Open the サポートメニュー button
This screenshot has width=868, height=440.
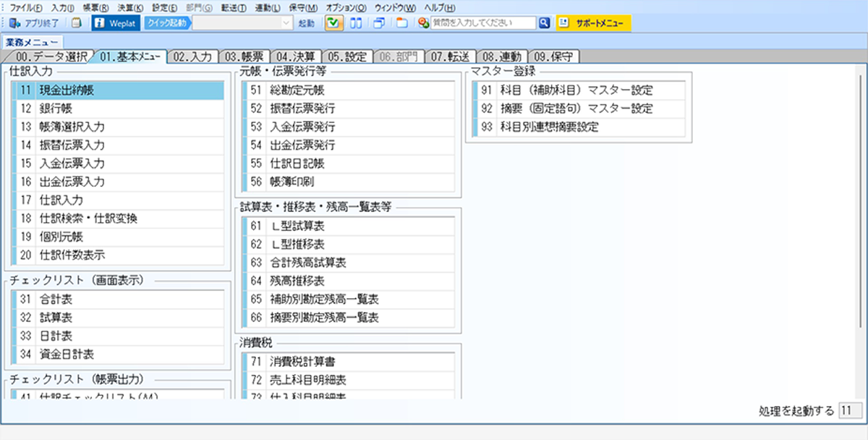pos(593,23)
